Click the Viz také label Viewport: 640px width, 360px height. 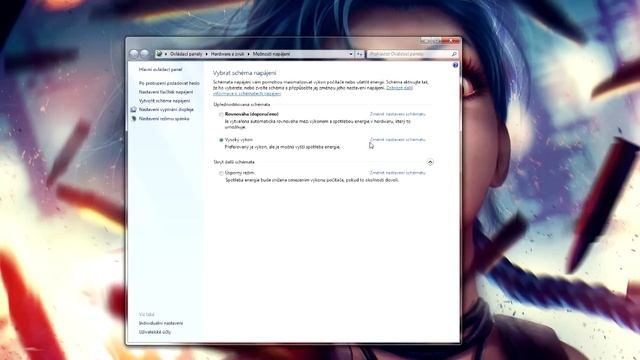point(147,315)
